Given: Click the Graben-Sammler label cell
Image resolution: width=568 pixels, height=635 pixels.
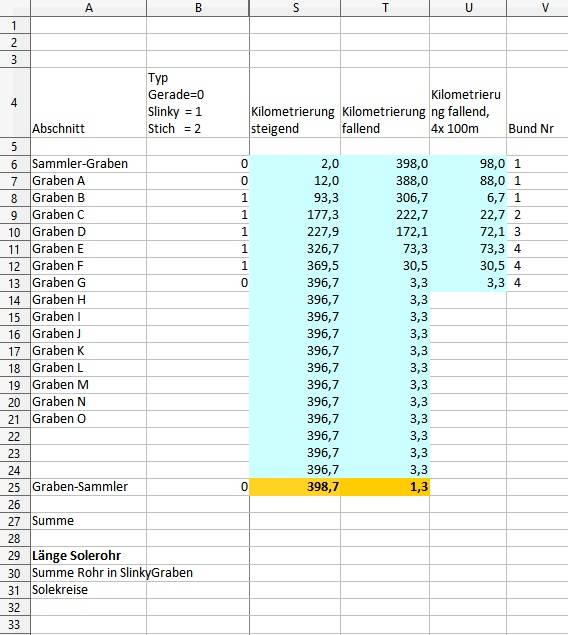Looking at the screenshot, I should (88, 487).
